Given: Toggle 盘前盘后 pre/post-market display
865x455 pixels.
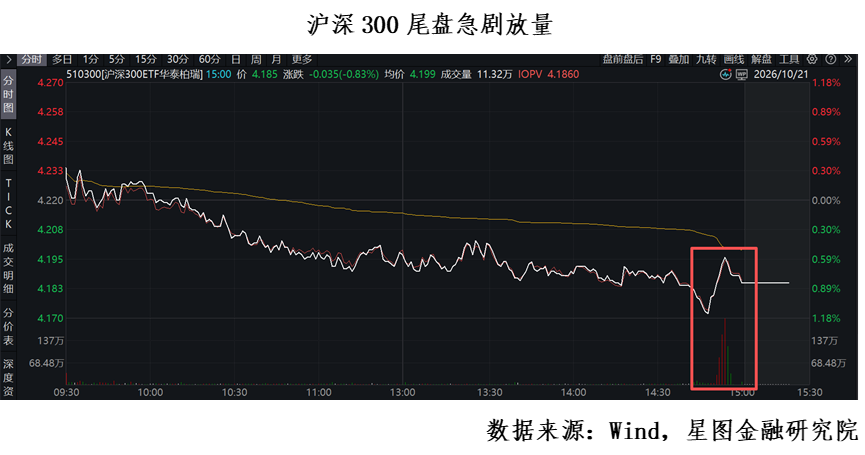Looking at the screenshot, I should [x=623, y=59].
